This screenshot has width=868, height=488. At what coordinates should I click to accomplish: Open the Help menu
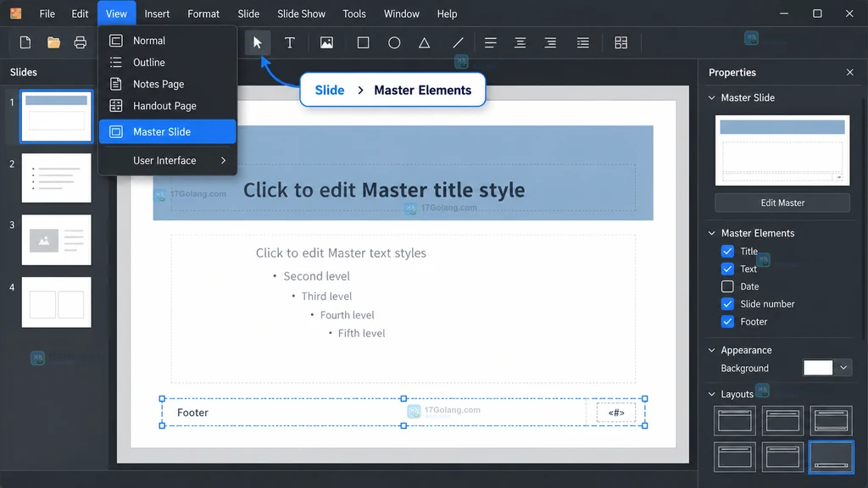pos(447,14)
